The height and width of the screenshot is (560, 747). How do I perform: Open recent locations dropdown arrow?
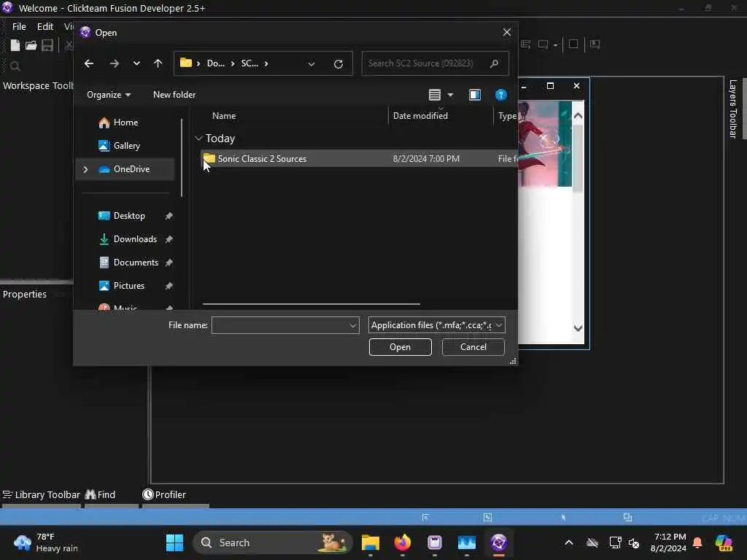coord(136,63)
